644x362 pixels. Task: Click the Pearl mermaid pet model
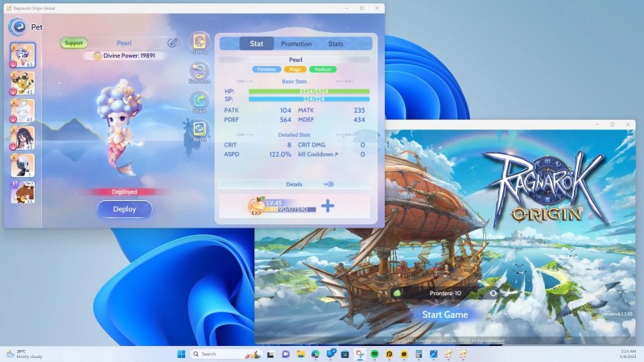coord(120,127)
